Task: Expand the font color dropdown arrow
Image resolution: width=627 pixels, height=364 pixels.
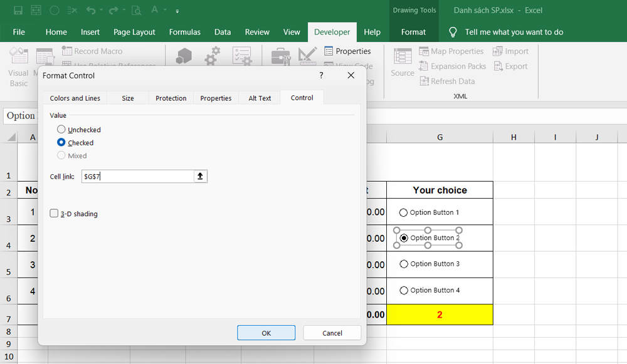Action: click(165, 10)
